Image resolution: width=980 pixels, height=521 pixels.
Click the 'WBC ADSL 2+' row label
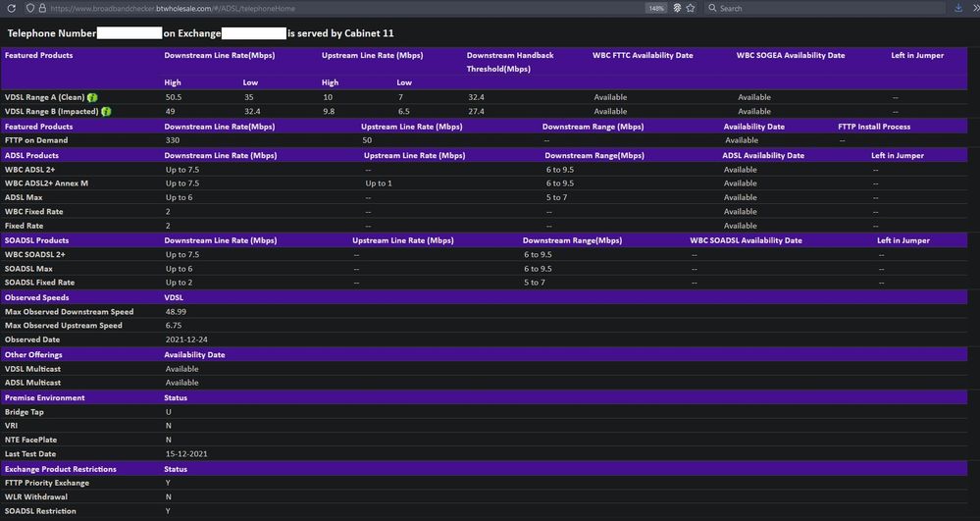(x=30, y=170)
